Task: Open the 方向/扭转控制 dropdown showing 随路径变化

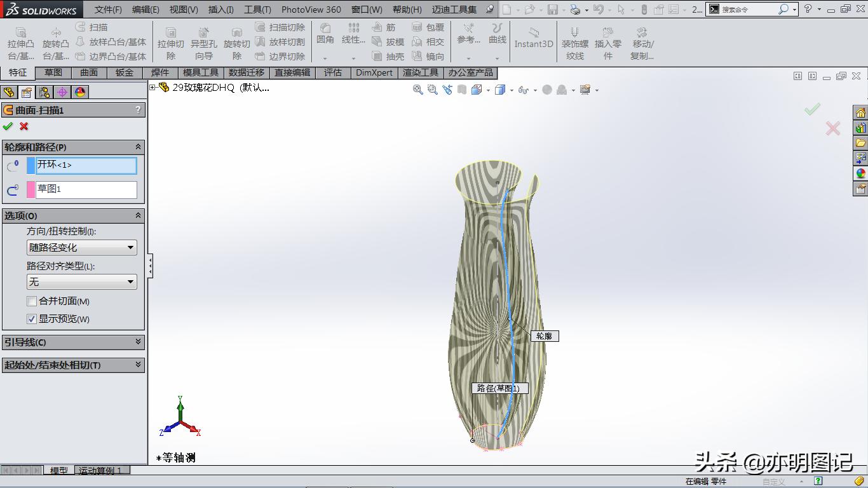Action: point(82,248)
